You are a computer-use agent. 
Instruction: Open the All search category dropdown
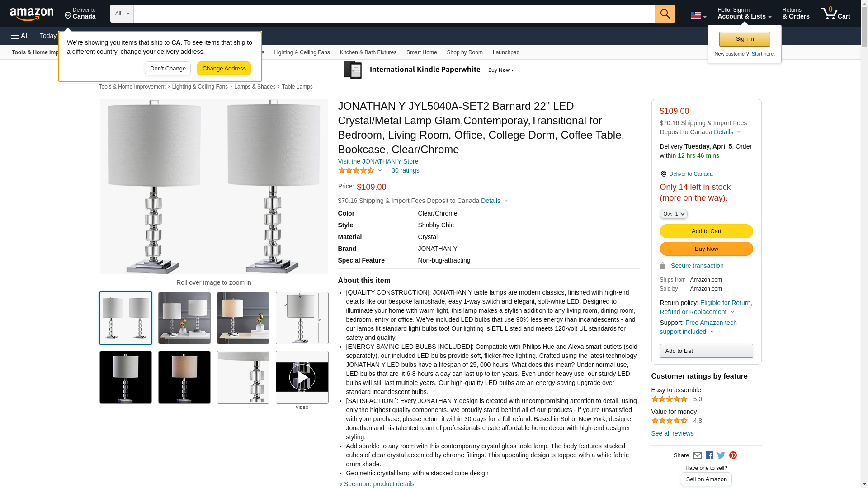coord(122,14)
